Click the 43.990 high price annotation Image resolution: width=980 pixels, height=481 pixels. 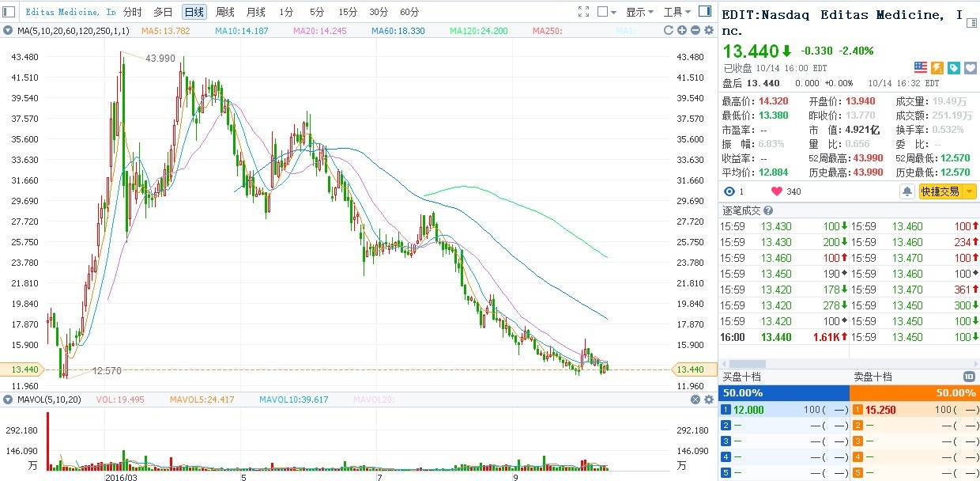(x=160, y=59)
